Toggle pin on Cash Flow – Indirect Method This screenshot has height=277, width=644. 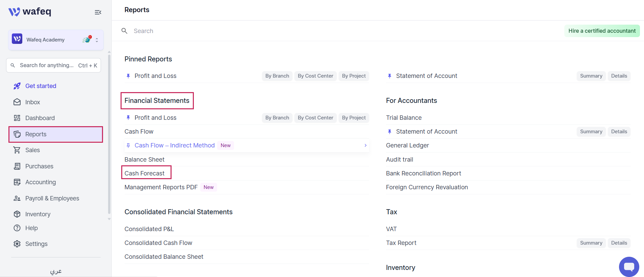tap(128, 145)
